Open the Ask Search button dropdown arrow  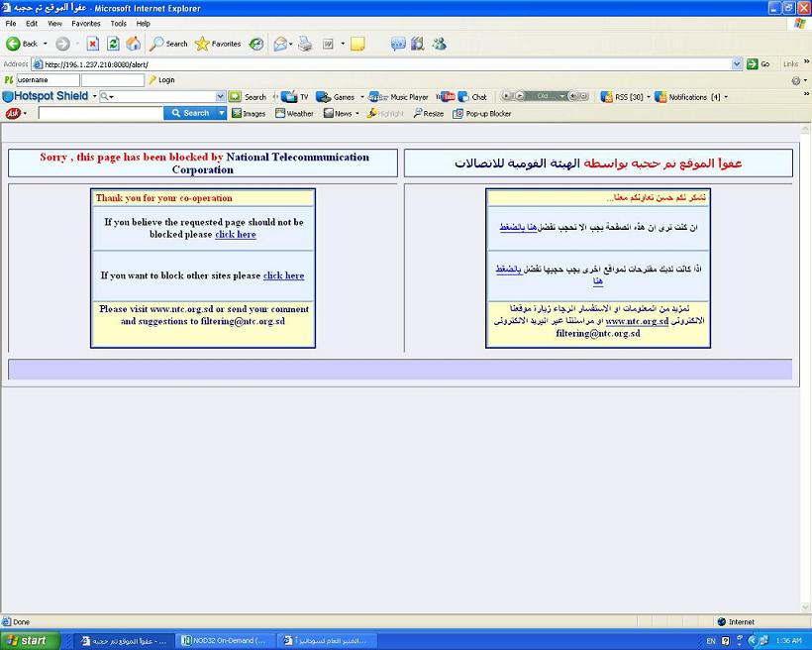pyautogui.click(x=222, y=113)
